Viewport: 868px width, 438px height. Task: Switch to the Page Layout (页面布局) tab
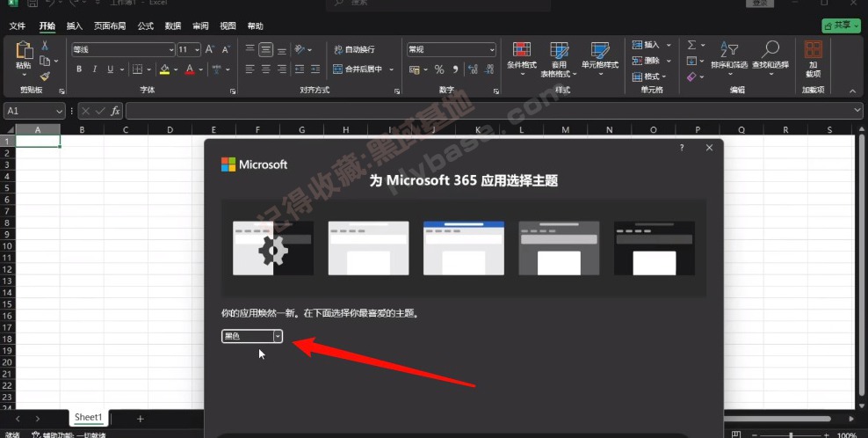(x=110, y=26)
